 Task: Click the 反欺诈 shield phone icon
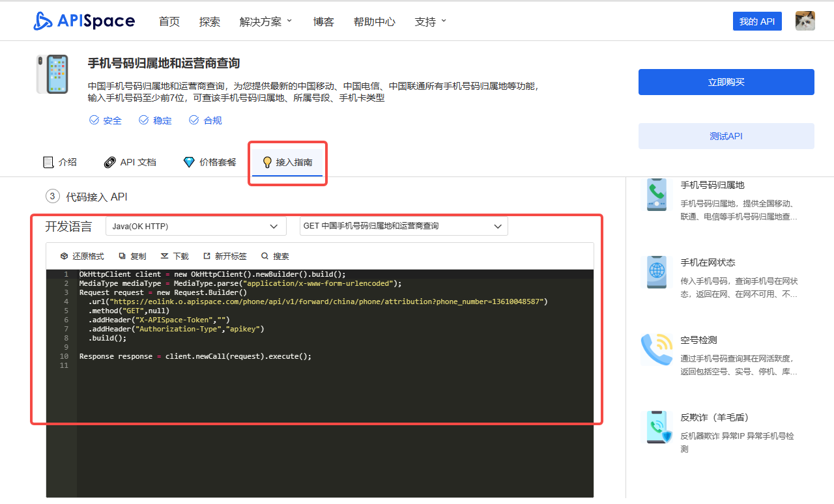click(x=658, y=427)
